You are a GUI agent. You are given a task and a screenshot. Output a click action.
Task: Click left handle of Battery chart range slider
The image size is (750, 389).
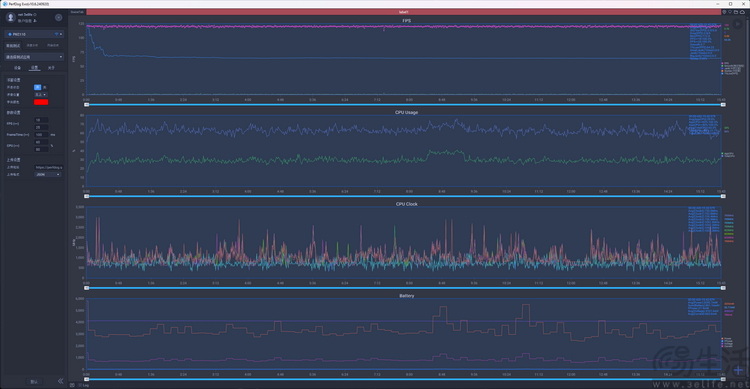[87, 379]
